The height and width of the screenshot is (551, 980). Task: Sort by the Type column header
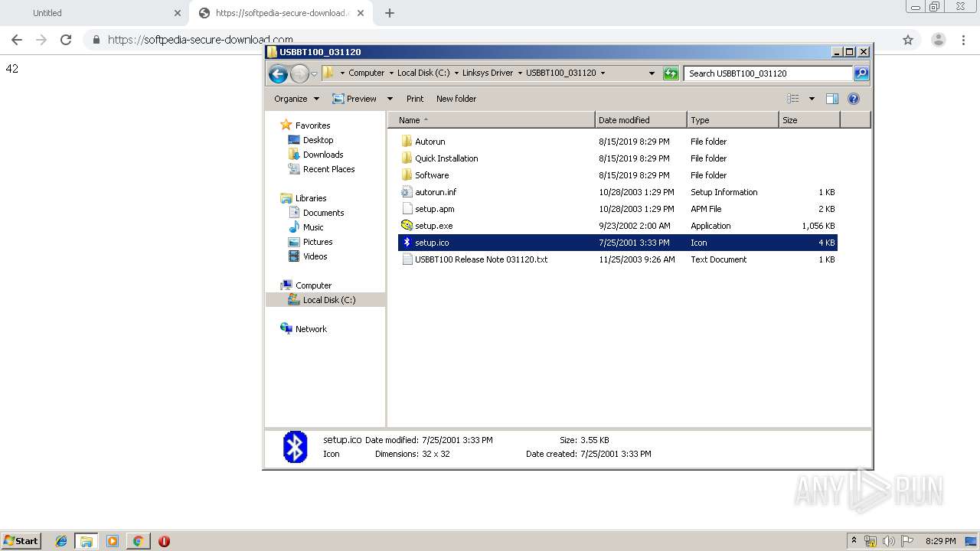pos(733,120)
